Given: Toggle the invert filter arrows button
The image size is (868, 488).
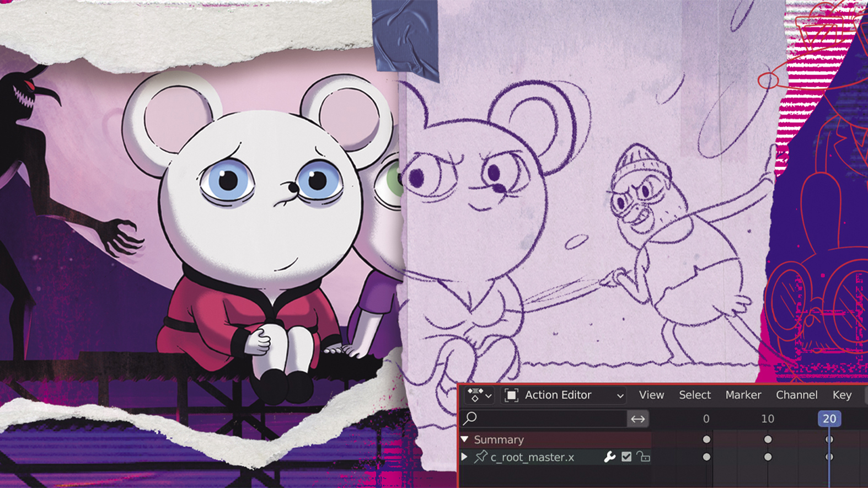Looking at the screenshot, I should coord(638,419).
